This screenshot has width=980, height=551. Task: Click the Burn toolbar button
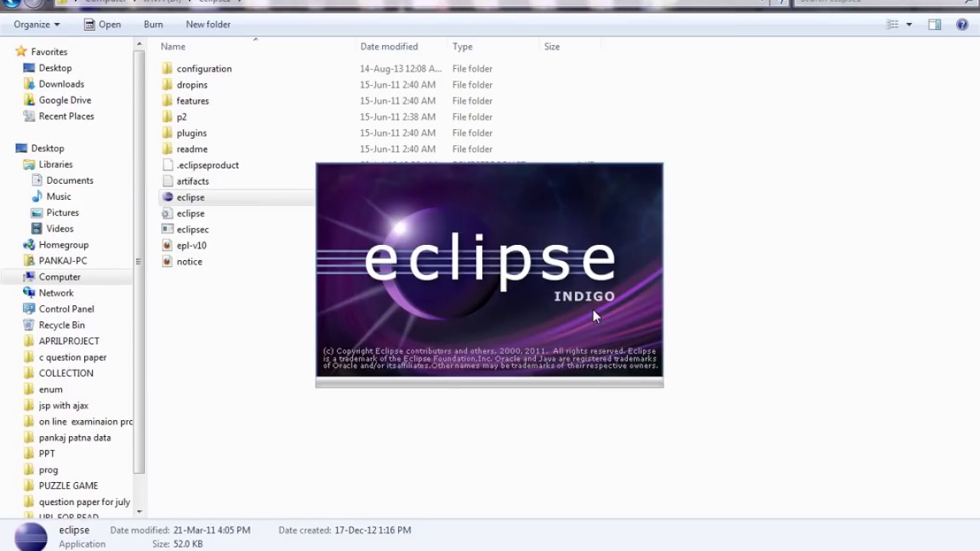(153, 24)
